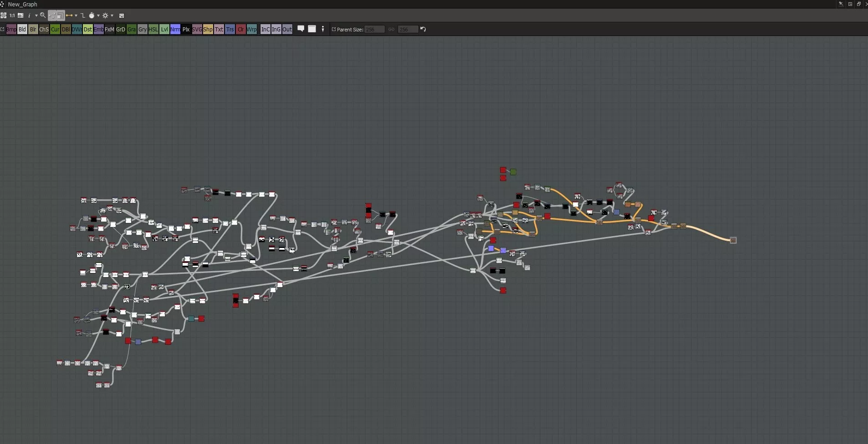868x444 pixels.
Task: Insert Levels node via Lvl button
Action: pos(164,29)
